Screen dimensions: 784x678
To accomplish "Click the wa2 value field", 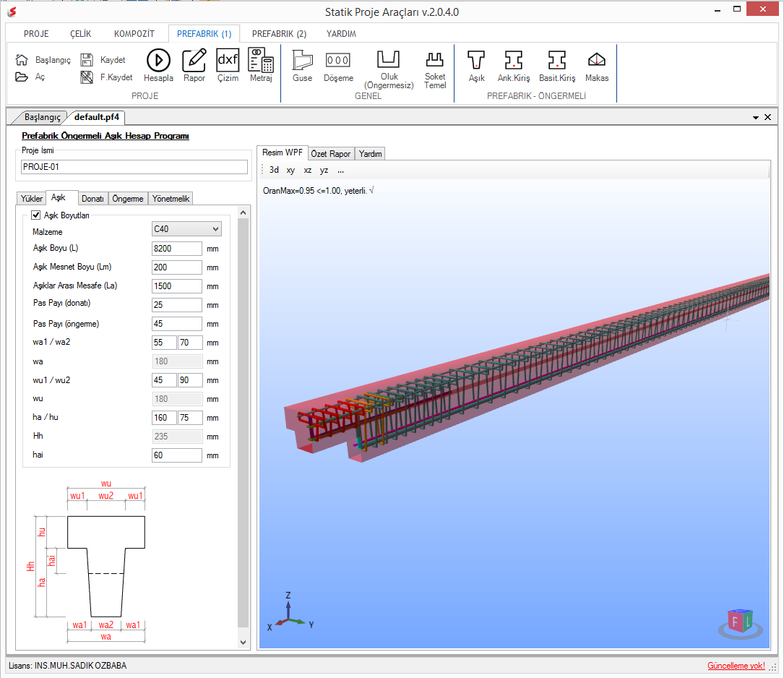I will [x=190, y=343].
